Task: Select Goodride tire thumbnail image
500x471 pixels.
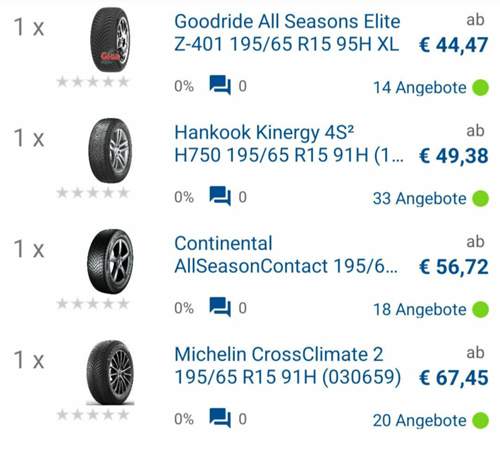Action: [110, 40]
